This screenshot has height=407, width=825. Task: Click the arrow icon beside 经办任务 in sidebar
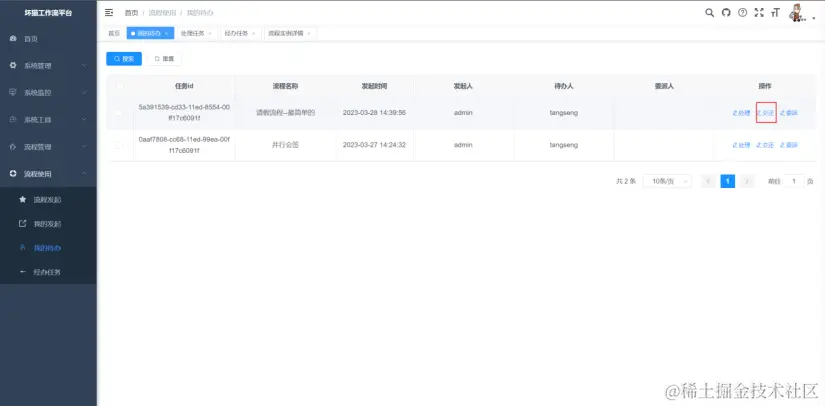pos(23,272)
